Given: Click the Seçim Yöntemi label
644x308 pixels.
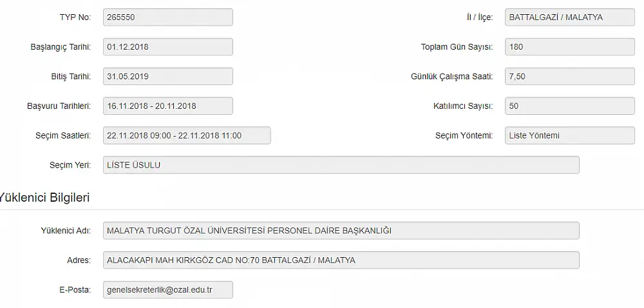Looking at the screenshot, I should click(464, 135).
